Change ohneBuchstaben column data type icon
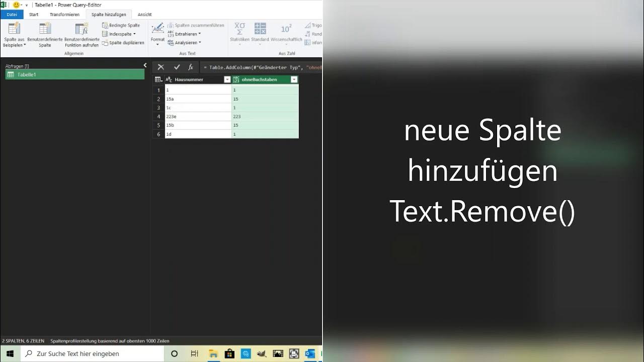Image resolution: width=644 pixels, height=362 pixels. click(236, 79)
